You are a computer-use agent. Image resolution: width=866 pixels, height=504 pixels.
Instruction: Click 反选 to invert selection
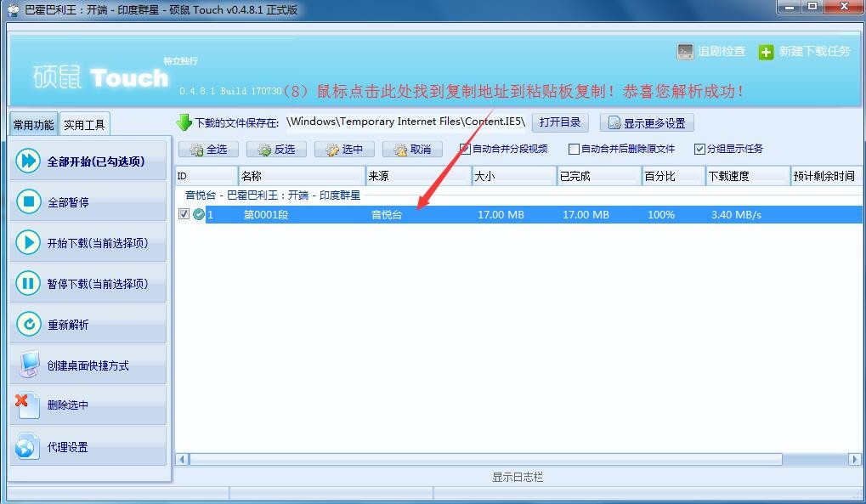coord(277,150)
